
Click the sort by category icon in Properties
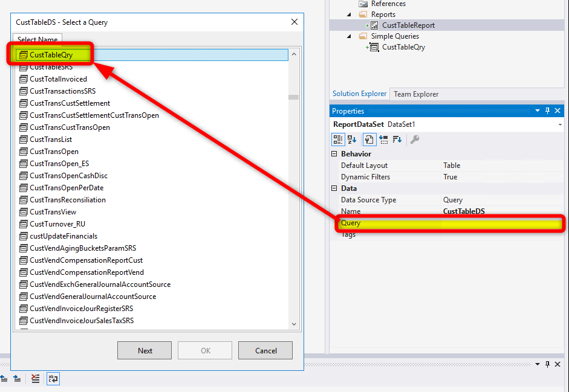[383, 140]
